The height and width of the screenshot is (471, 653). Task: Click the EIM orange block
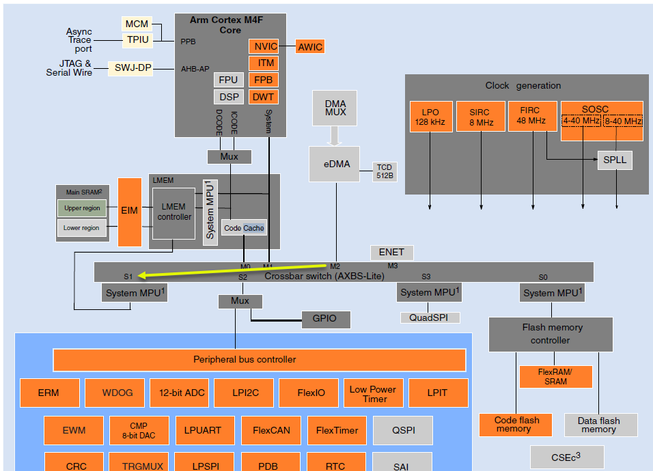pos(130,212)
